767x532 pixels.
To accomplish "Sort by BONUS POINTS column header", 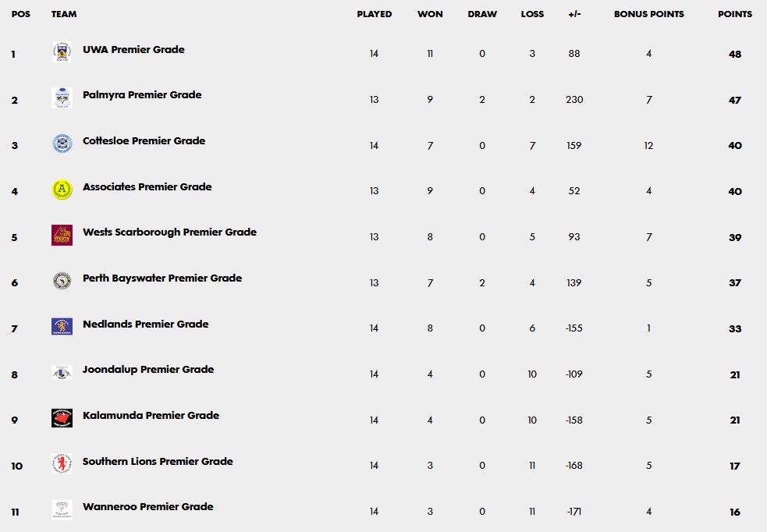I will [648, 14].
